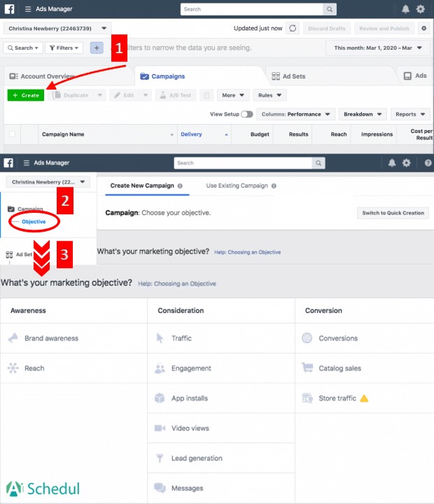The image size is (434, 504).
Task: Tick the select-all checkbox in the table header
Action: click(x=12, y=134)
